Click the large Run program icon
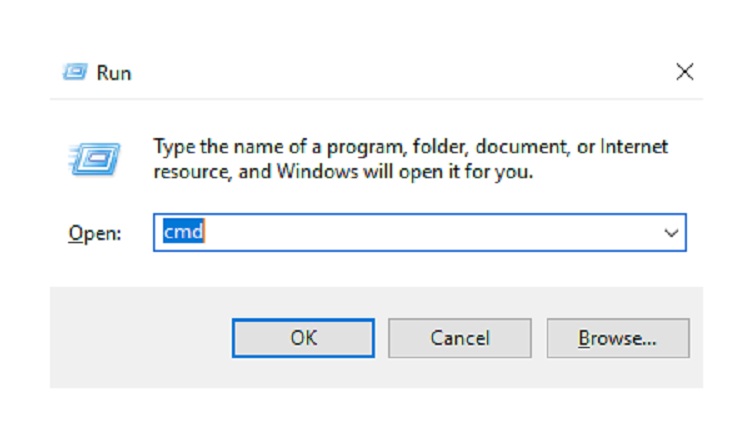755x435 pixels. (95, 159)
